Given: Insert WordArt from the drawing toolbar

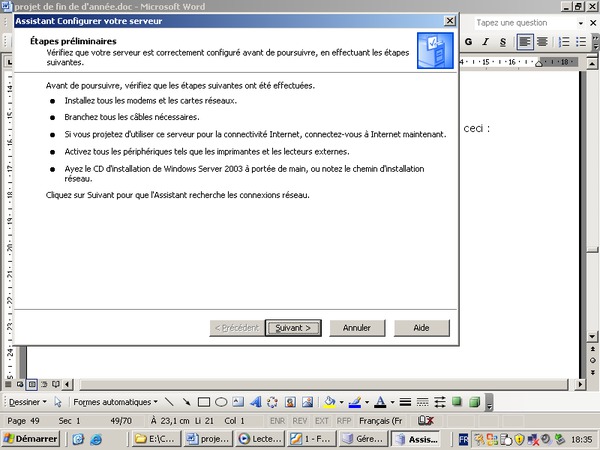Looking at the screenshot, I should point(256,402).
